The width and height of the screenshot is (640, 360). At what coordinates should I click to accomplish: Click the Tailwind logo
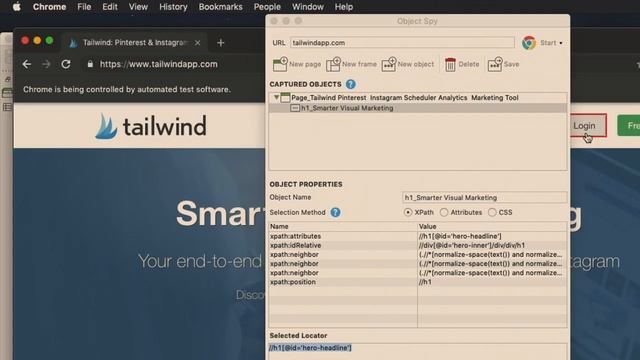[x=151, y=126]
